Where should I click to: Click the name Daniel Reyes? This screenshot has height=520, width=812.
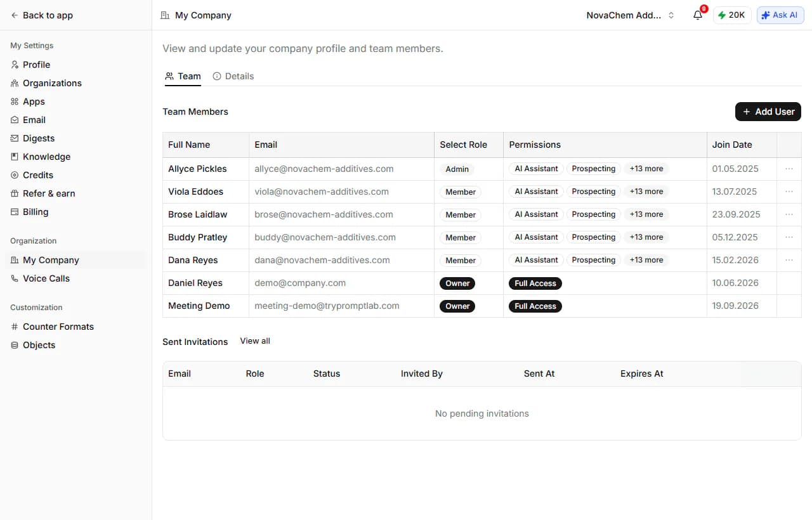pyautogui.click(x=195, y=283)
